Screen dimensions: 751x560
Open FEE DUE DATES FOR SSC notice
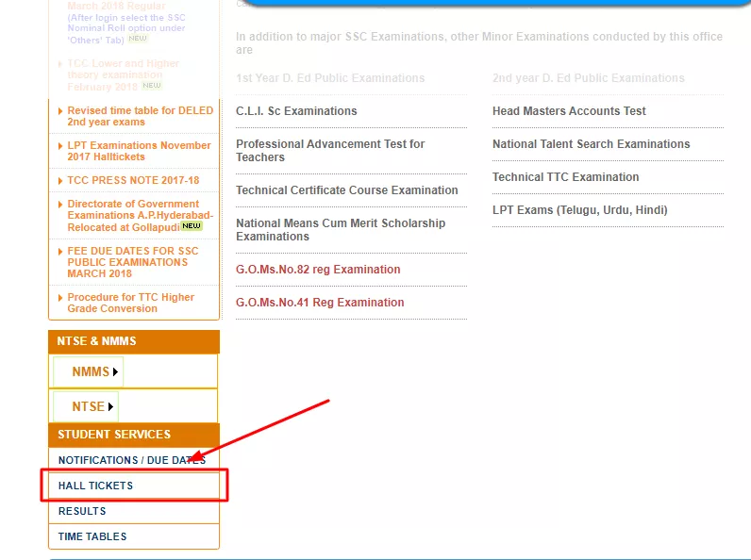133,262
